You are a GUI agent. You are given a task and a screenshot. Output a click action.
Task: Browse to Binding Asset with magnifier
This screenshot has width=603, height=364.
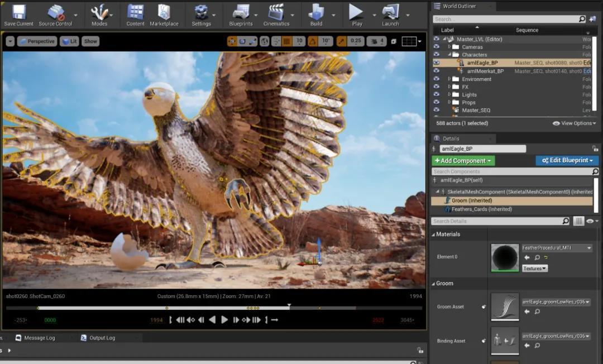(537, 346)
